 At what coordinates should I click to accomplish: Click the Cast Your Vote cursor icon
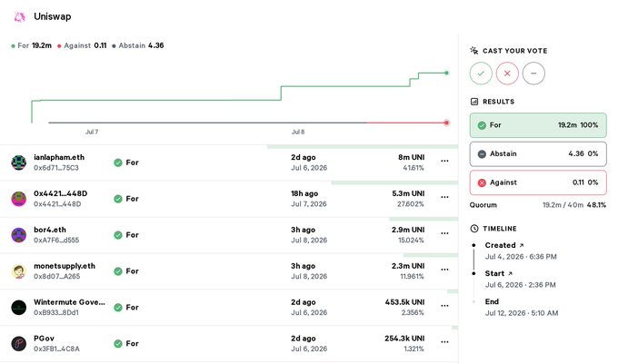[x=474, y=50]
